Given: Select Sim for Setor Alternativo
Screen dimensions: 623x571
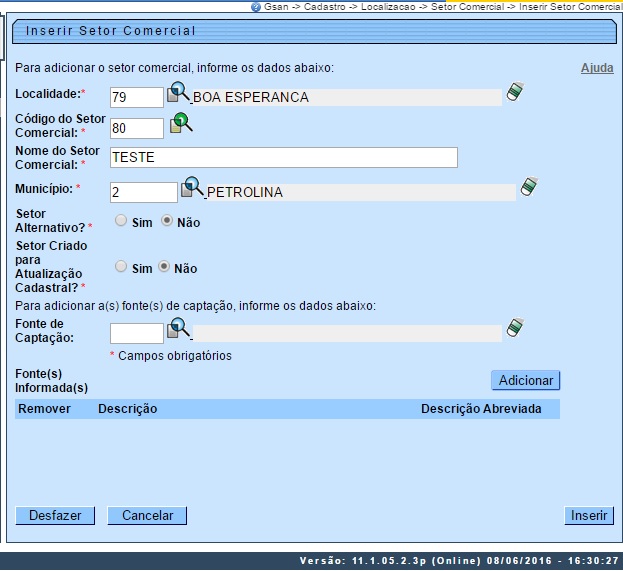Looking at the screenshot, I should [x=121, y=221].
